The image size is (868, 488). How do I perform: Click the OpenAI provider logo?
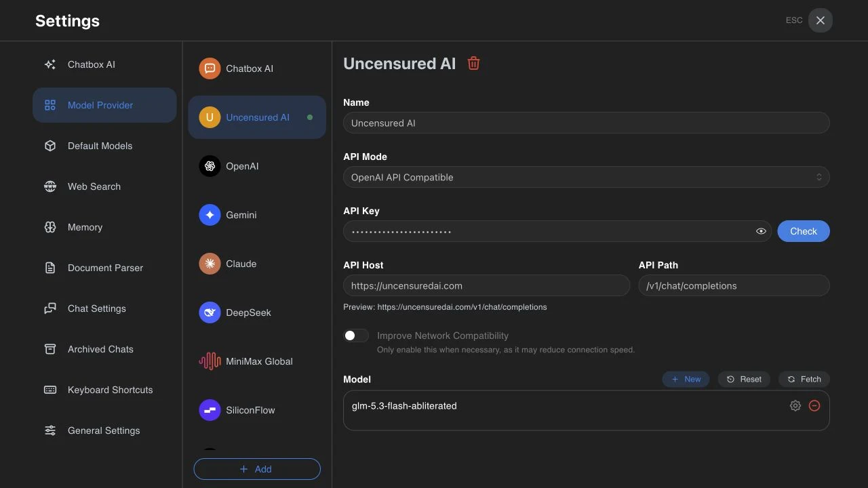coord(210,166)
